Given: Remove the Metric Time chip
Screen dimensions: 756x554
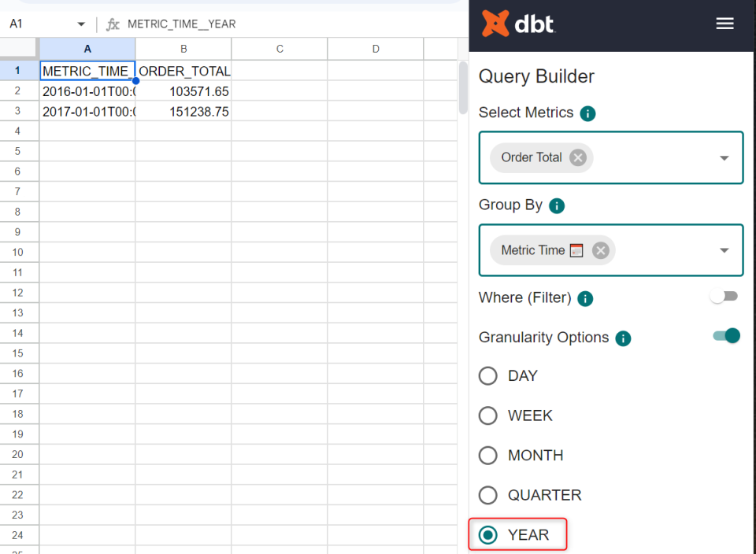Looking at the screenshot, I should 600,250.
